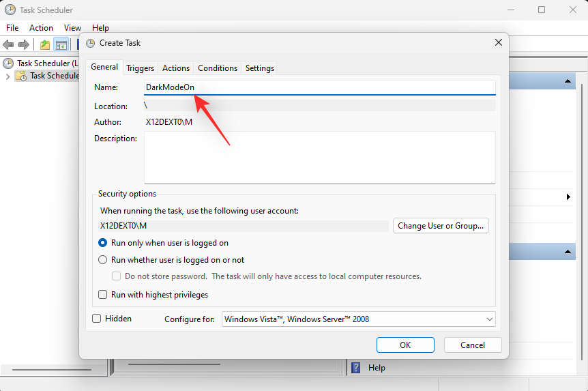The image size is (588, 391).
Task: Click the Location field showing backslash
Action: (320, 106)
